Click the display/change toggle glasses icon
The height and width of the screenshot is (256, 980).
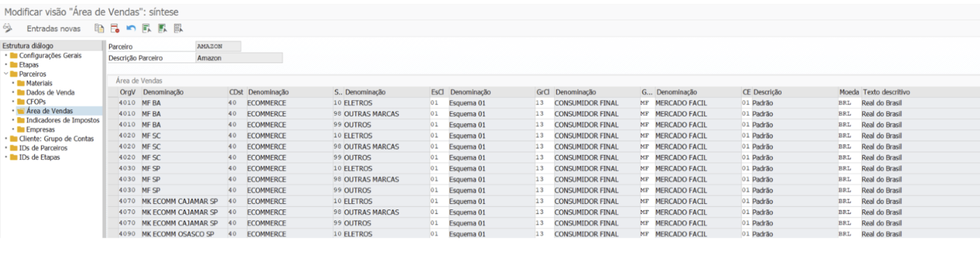click(x=7, y=28)
